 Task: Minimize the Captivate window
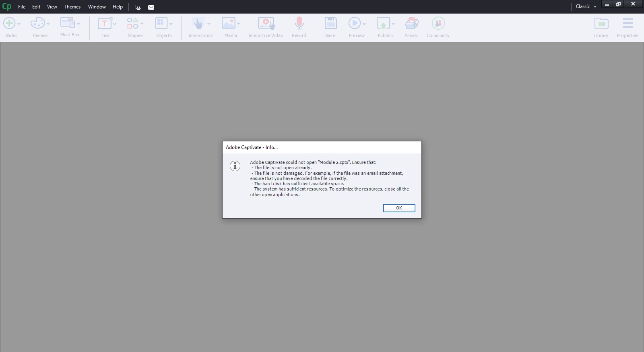point(607,4)
